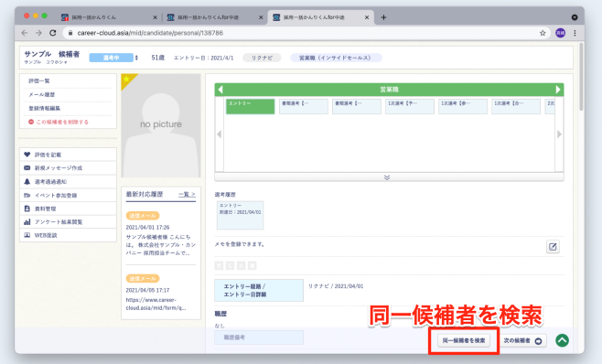
Task: Select the 1次選考【参… stage tile
Action: pyautogui.click(x=463, y=106)
